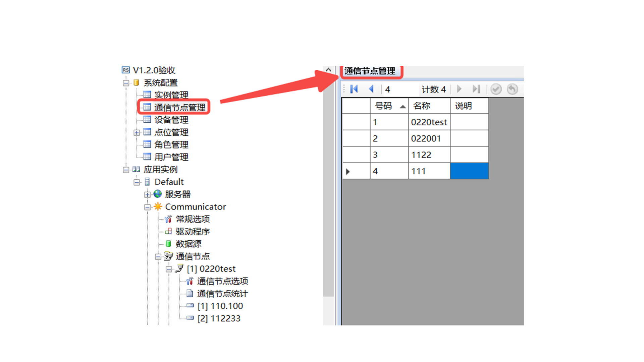Viewport: 644px width, 362px height.
Task: Click the 022001 name cell
Action: (429, 138)
